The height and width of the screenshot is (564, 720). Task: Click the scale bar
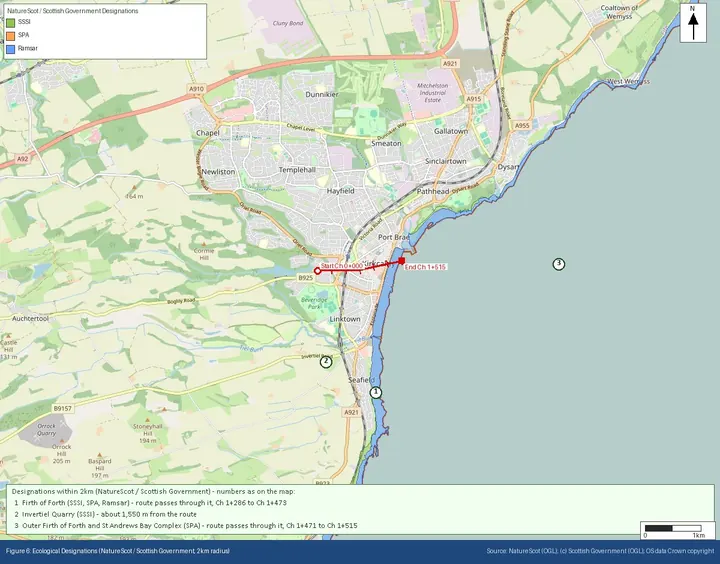[673, 528]
